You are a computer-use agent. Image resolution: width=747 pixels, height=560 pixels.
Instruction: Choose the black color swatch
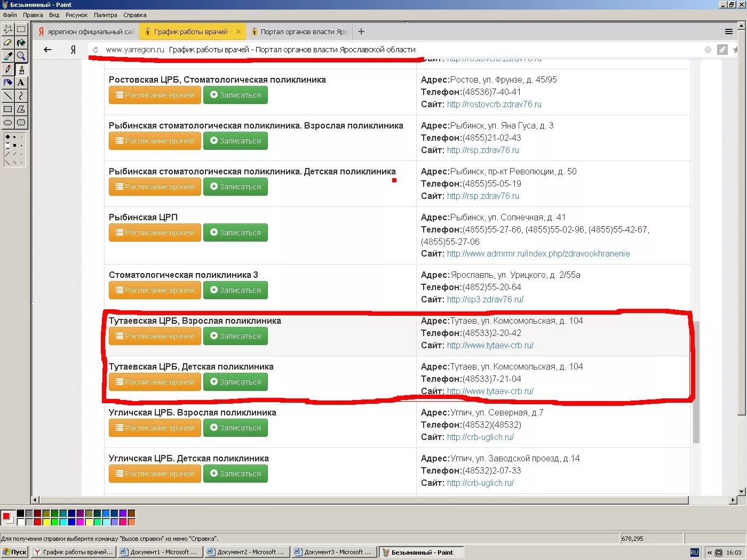(20, 513)
